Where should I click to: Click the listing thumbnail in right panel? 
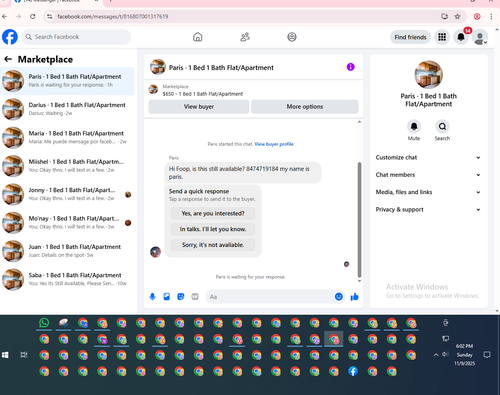(x=429, y=75)
